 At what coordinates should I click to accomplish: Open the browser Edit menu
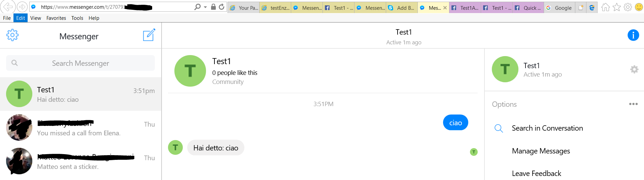tap(21, 18)
